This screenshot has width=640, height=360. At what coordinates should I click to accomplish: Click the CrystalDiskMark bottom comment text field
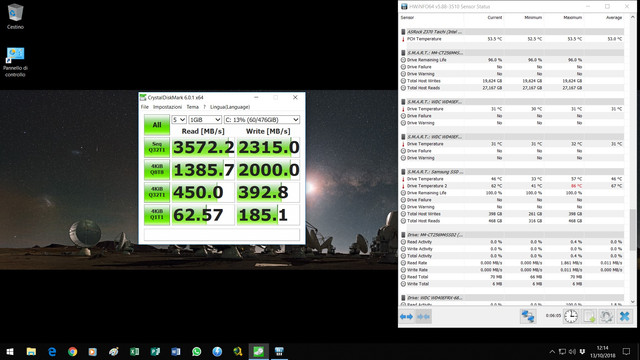point(222,234)
